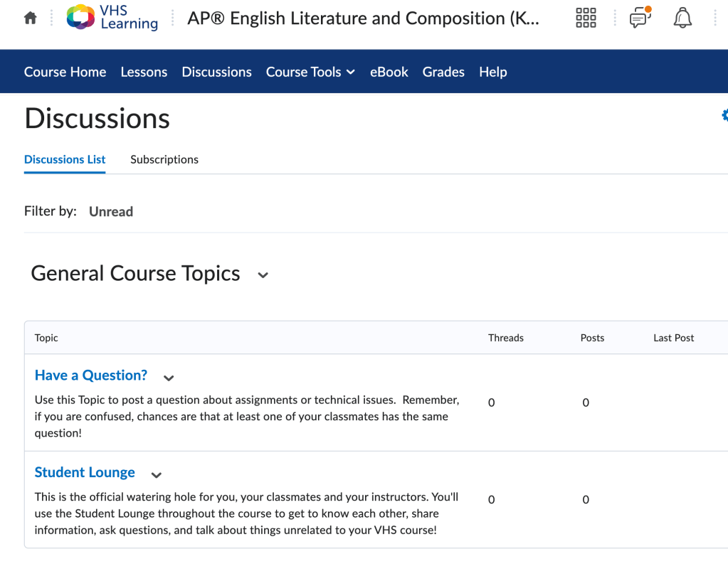728x564 pixels.
Task: Open Lessons from the navigation bar
Action: [x=144, y=72]
